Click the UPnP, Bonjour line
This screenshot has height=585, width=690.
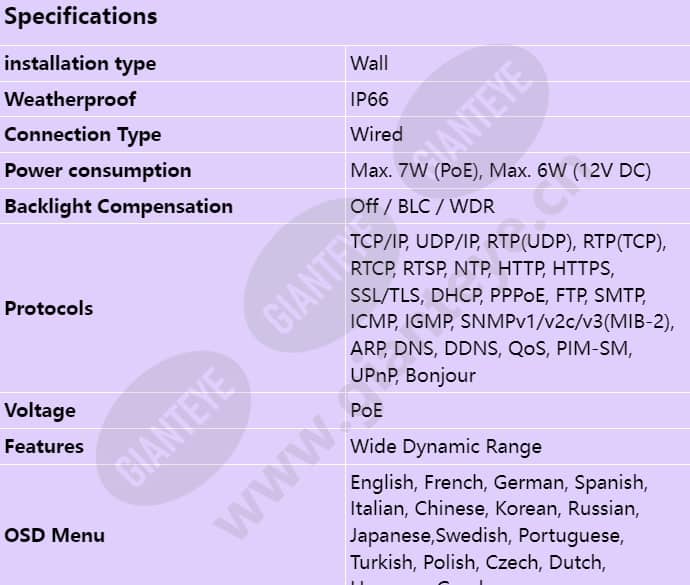pos(413,376)
